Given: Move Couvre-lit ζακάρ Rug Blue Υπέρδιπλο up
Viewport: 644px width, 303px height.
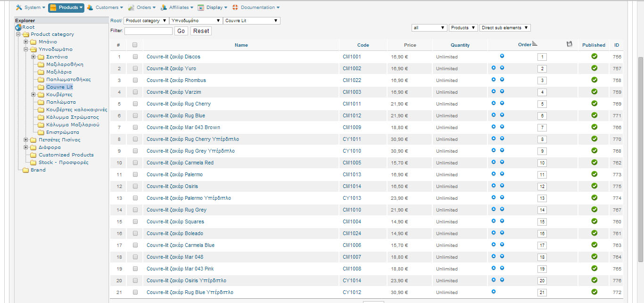Looking at the screenshot, I should (494, 292).
